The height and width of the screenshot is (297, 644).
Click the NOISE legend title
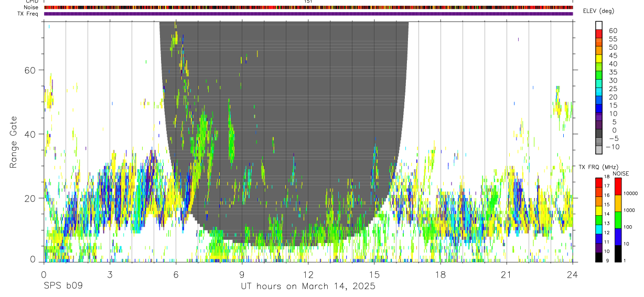pos(620,173)
